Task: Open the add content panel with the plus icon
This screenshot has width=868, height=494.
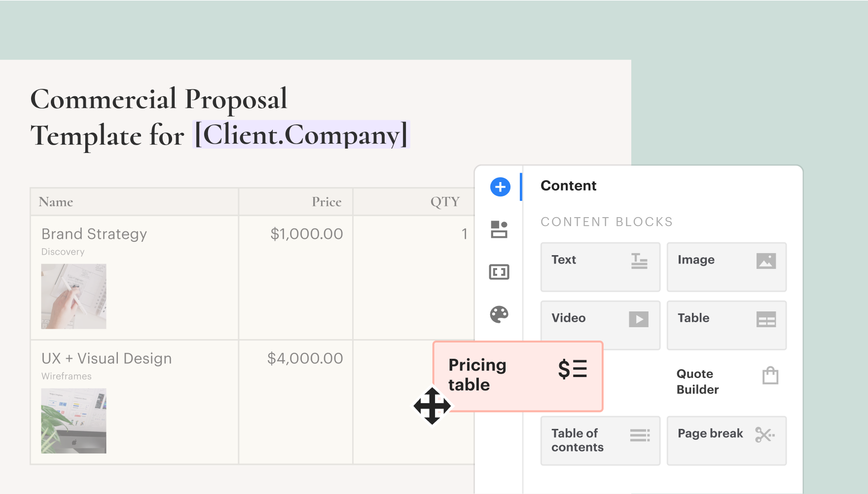Action: pyautogui.click(x=500, y=187)
